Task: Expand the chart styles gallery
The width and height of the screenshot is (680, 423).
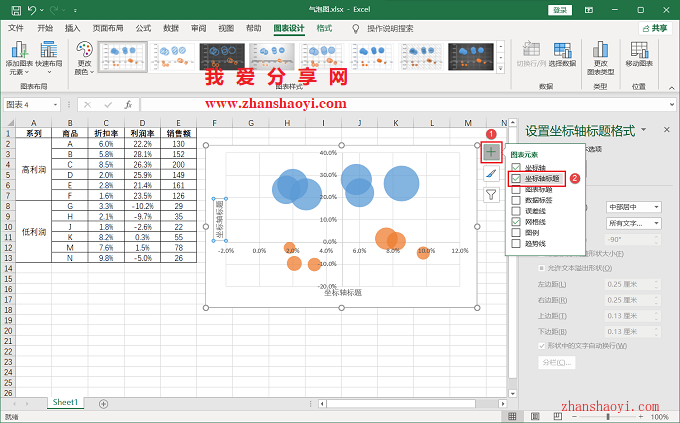Action: 500,68
